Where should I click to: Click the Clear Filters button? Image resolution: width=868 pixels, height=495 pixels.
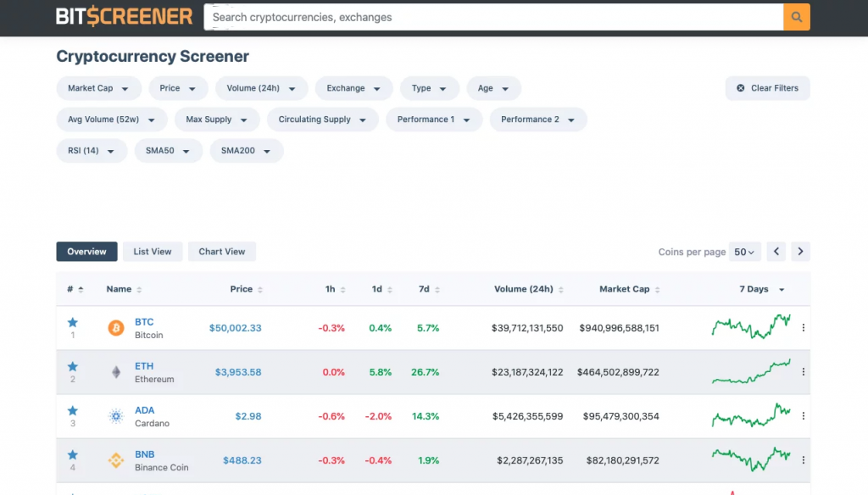pyautogui.click(x=767, y=88)
